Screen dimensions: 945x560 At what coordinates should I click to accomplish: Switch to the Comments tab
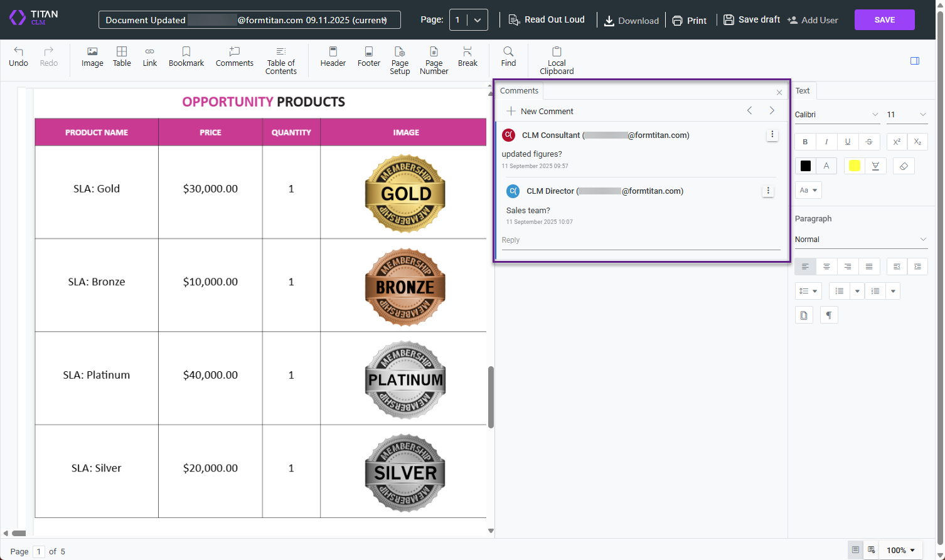pos(519,90)
